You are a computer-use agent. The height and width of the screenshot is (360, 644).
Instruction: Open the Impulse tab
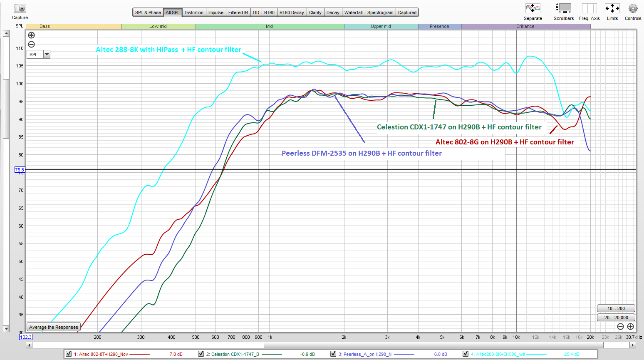(216, 12)
